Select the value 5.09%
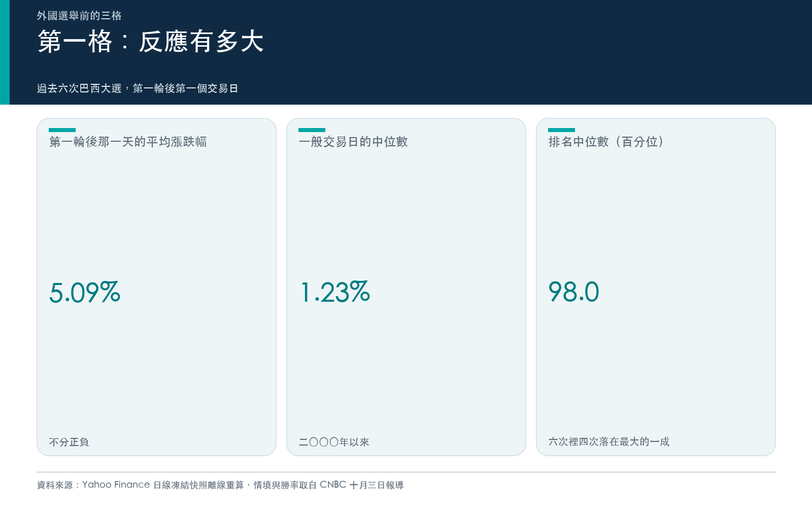Viewport: 812px width, 508px height. click(x=85, y=293)
